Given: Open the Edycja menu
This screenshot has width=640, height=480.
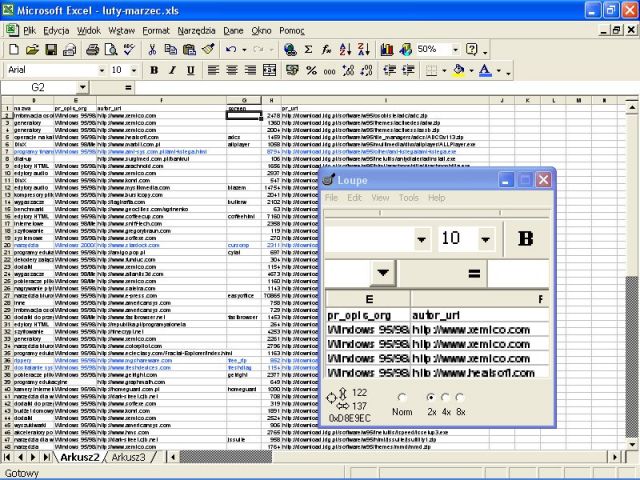Looking at the screenshot, I should 56,31.
